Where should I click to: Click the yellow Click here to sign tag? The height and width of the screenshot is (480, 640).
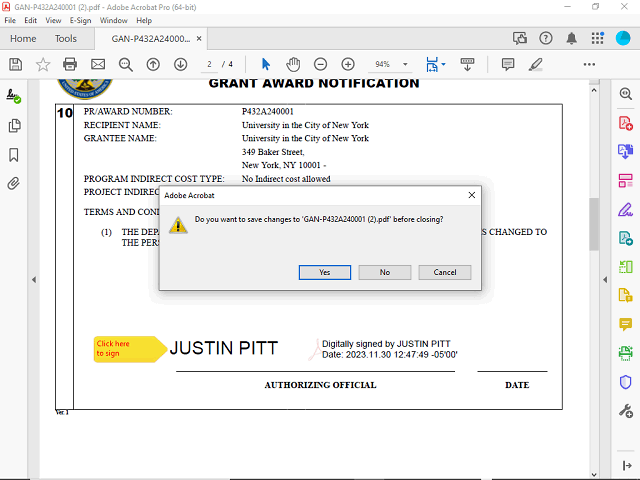[x=130, y=349]
